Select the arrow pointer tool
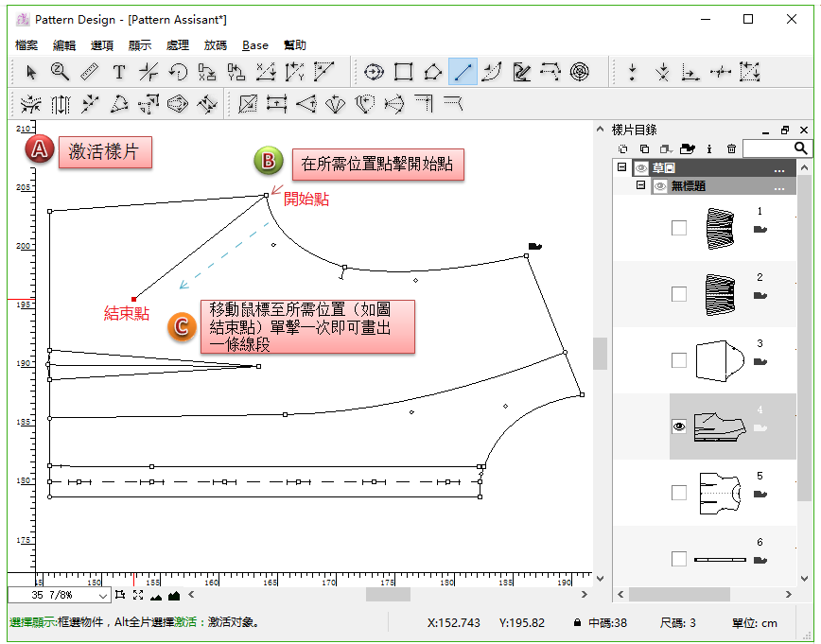This screenshot has width=821, height=644. tap(31, 72)
